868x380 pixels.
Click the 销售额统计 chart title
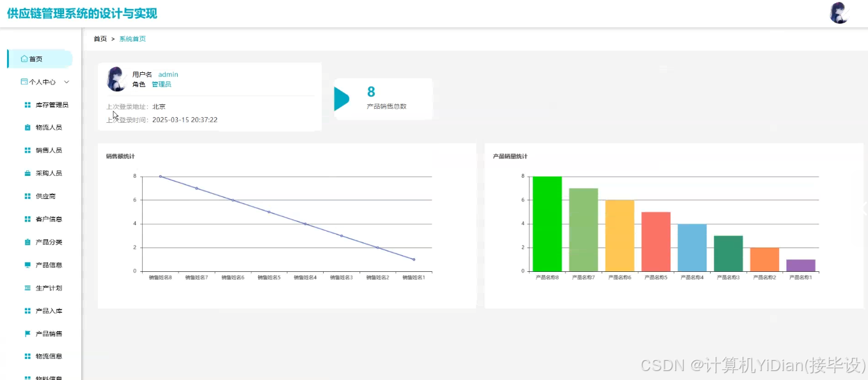(120, 156)
